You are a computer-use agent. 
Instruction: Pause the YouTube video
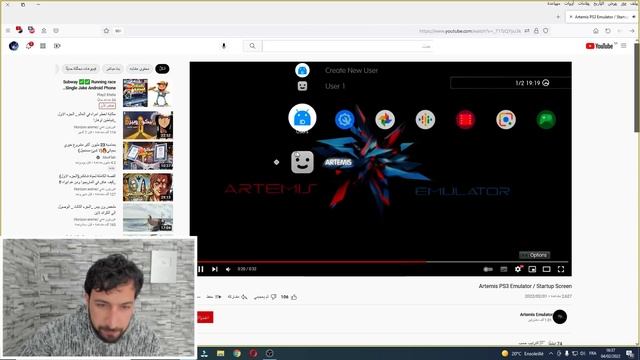click(201, 269)
